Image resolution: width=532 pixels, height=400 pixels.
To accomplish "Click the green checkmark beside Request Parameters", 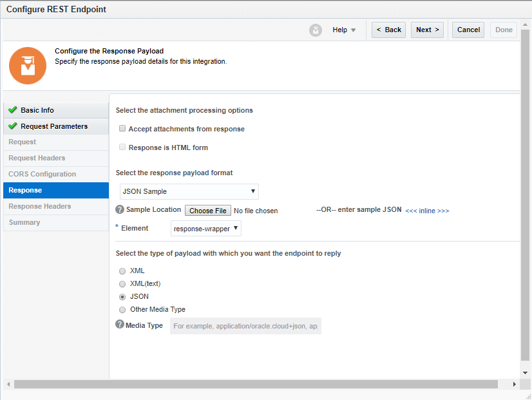I will [11, 126].
